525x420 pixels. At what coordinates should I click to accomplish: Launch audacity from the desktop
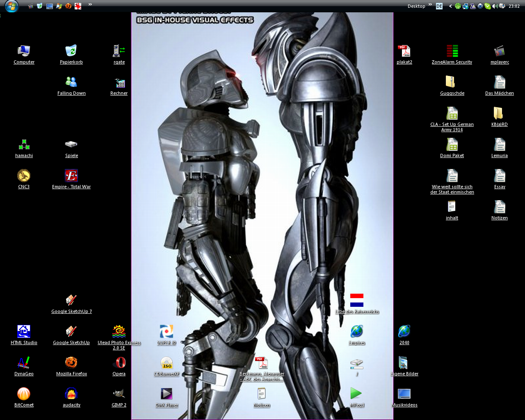point(71,394)
